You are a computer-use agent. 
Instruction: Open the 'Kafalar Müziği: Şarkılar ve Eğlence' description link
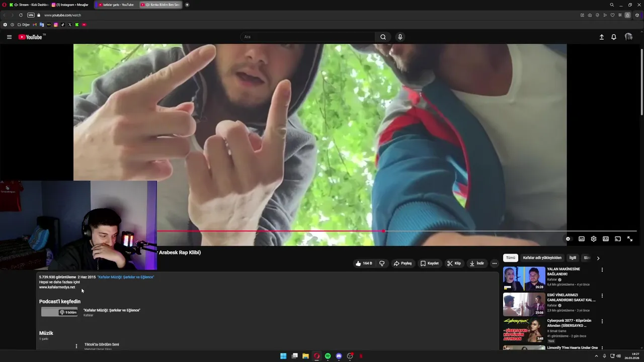pos(126,277)
